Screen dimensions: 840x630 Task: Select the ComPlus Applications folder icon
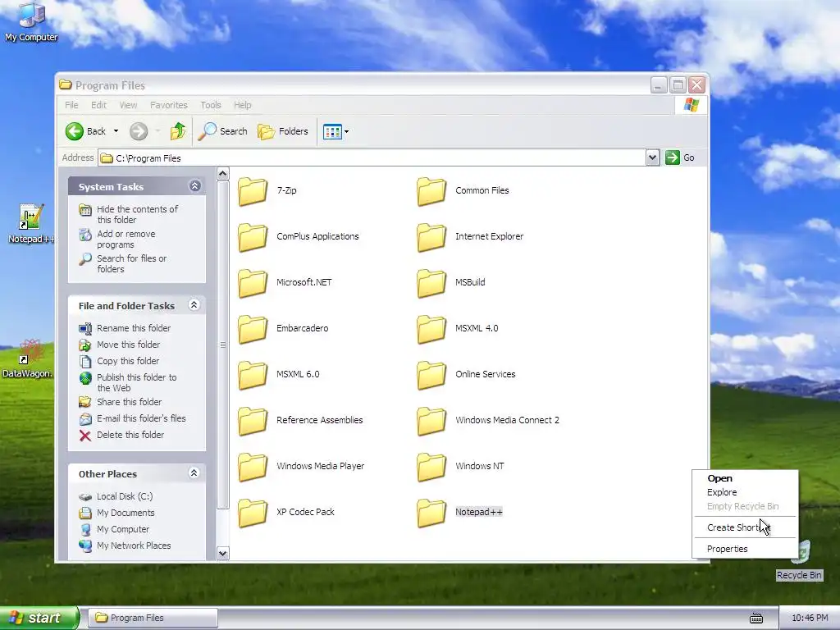(x=253, y=237)
